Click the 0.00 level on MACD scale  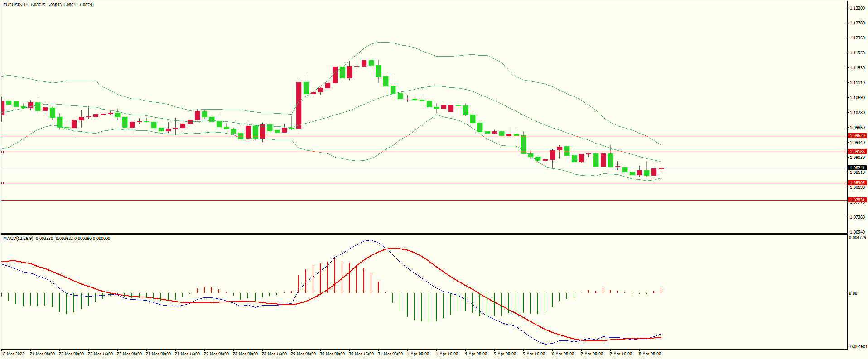coord(853,293)
